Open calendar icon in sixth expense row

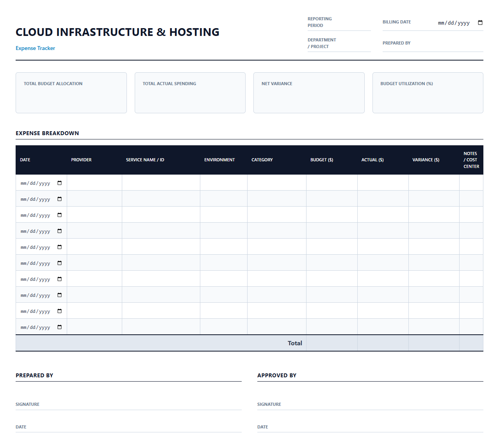click(x=59, y=263)
